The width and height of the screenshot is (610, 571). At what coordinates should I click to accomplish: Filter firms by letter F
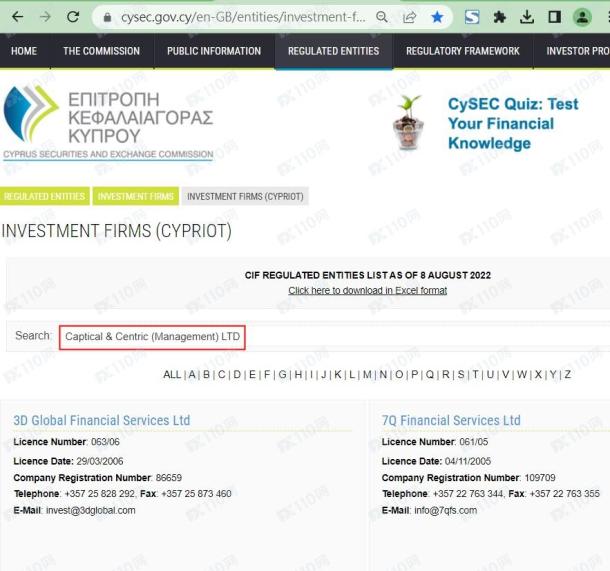(267, 375)
